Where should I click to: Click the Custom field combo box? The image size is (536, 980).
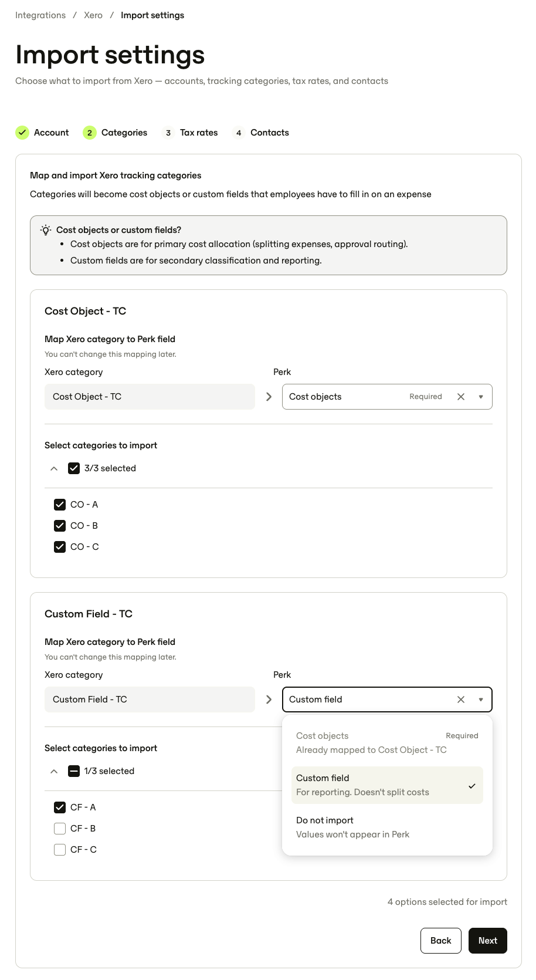387,699
